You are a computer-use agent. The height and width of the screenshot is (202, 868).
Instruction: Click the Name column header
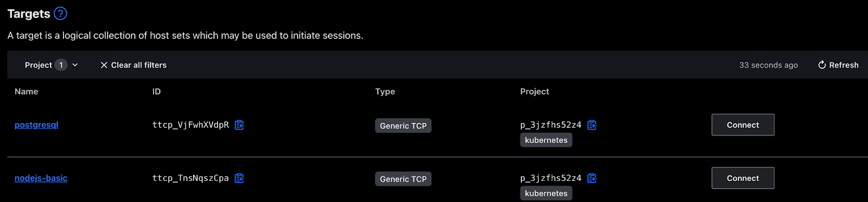point(27,92)
